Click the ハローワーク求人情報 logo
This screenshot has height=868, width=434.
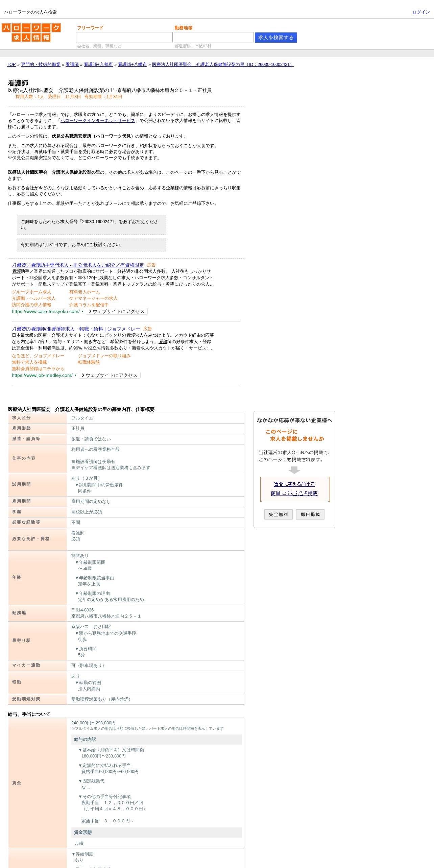[31, 32]
